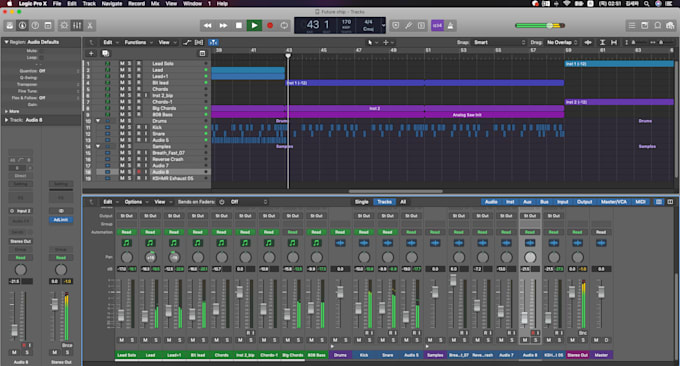
Task: Open the Loop Browser icon
Action: click(x=658, y=26)
